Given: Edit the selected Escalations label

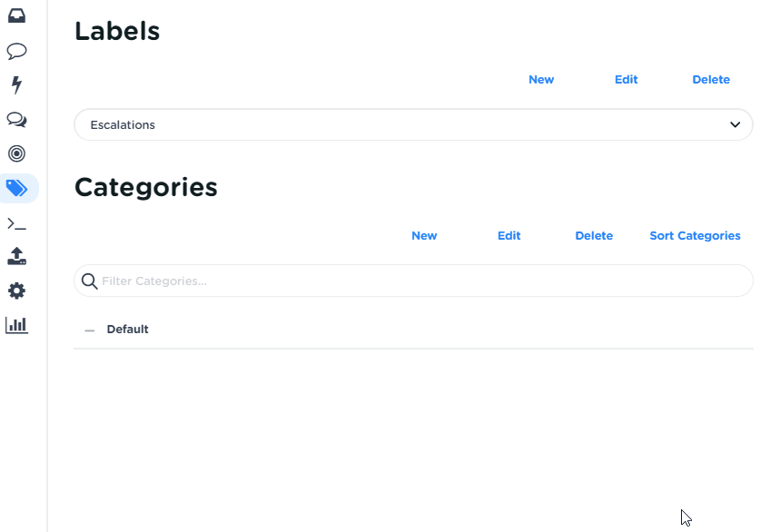Looking at the screenshot, I should coord(626,79).
